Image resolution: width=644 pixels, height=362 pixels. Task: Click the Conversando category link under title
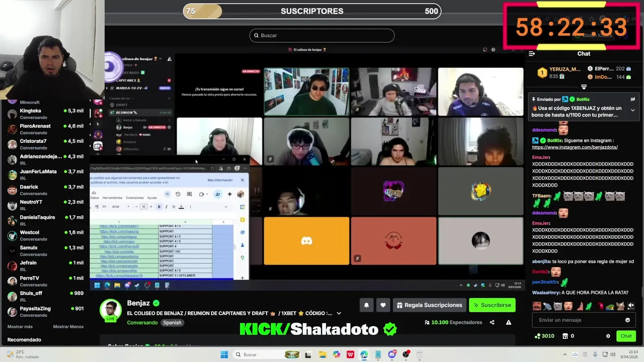coord(142,323)
